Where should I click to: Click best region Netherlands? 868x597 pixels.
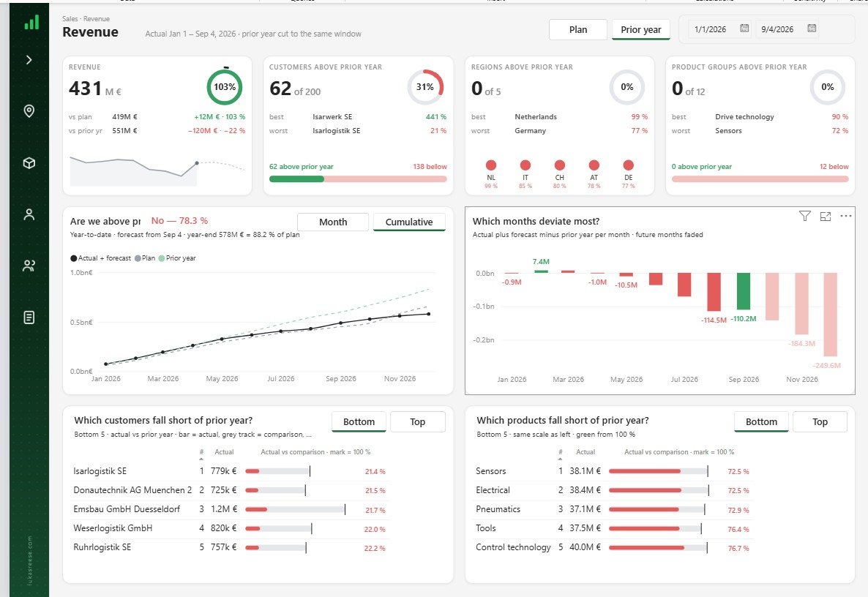pyautogui.click(x=536, y=117)
